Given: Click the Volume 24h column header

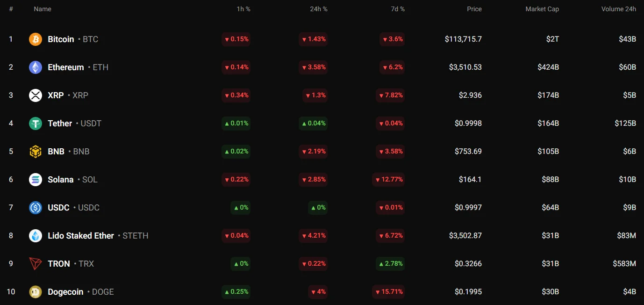Looking at the screenshot, I should (618, 9).
